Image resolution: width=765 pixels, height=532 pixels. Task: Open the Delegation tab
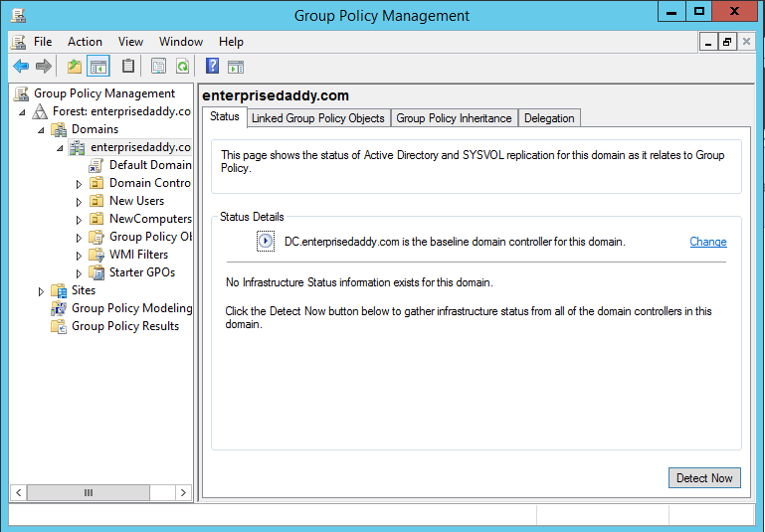[549, 118]
